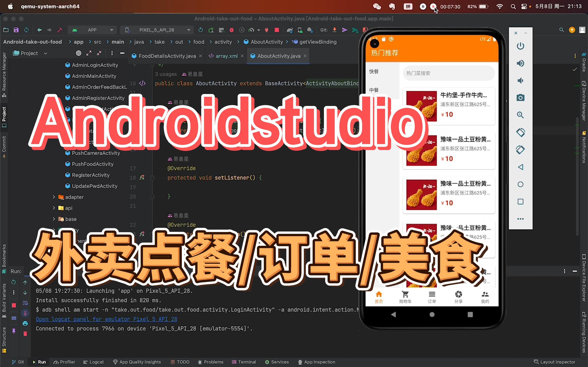The width and height of the screenshot is (588, 367).
Task: Tap emulator sidebar home circle button
Action: click(520, 184)
